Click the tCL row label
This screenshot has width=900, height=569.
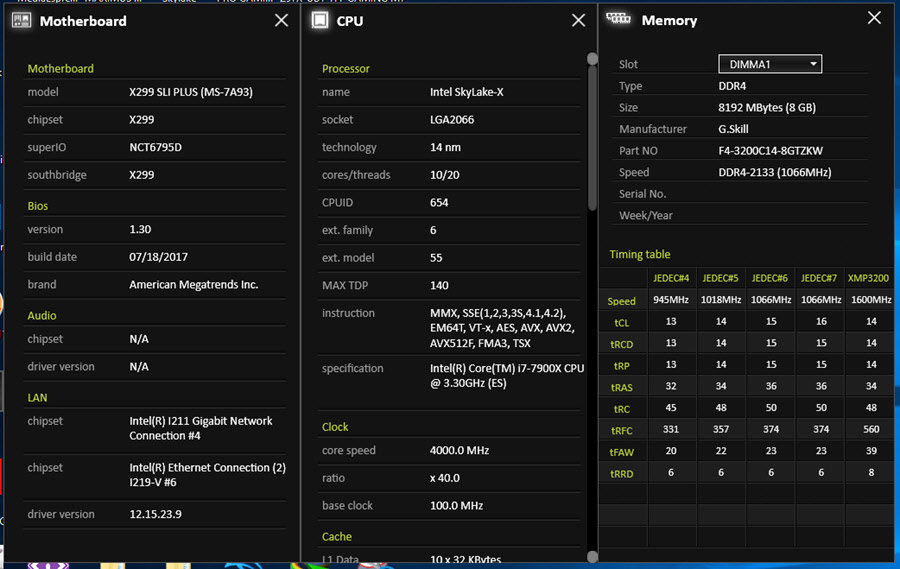tap(621, 323)
